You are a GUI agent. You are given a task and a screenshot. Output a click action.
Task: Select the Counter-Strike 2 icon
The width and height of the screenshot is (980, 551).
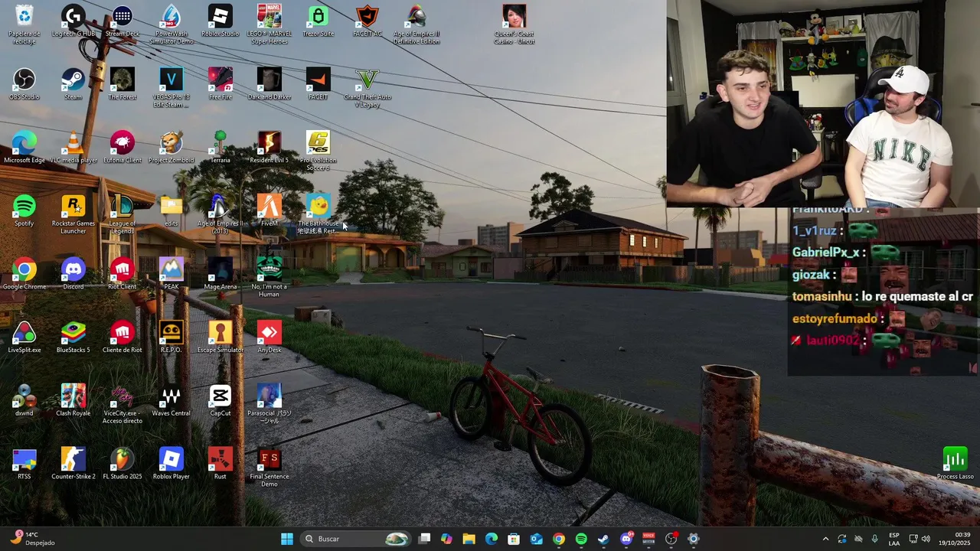point(73,464)
